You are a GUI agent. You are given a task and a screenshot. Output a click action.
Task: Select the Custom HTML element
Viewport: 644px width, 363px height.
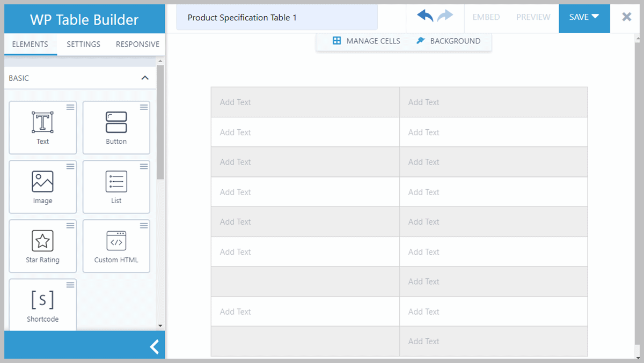pyautogui.click(x=116, y=246)
